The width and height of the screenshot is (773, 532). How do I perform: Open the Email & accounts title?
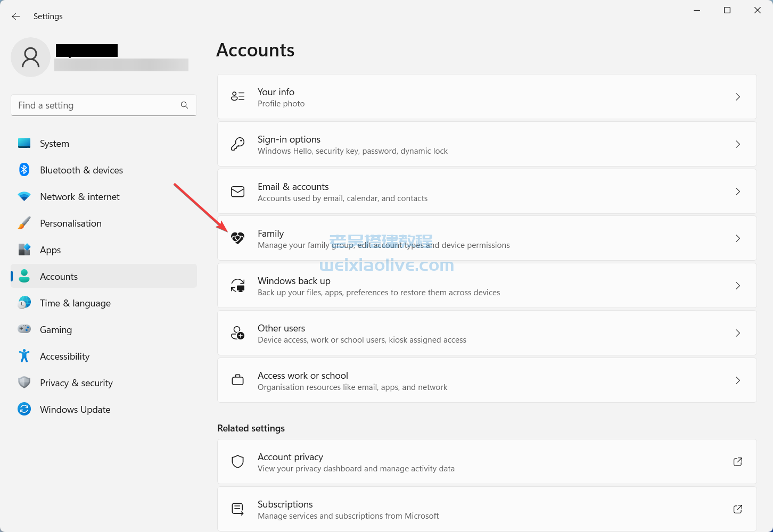coord(293,187)
